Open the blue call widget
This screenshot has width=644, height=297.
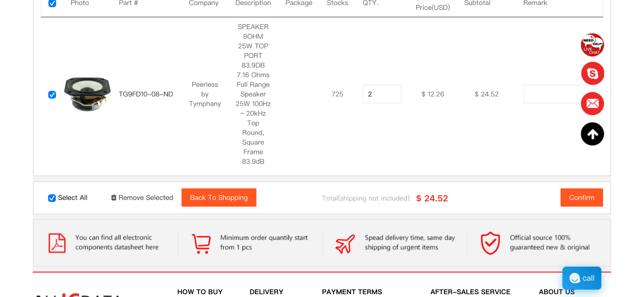coord(582,278)
